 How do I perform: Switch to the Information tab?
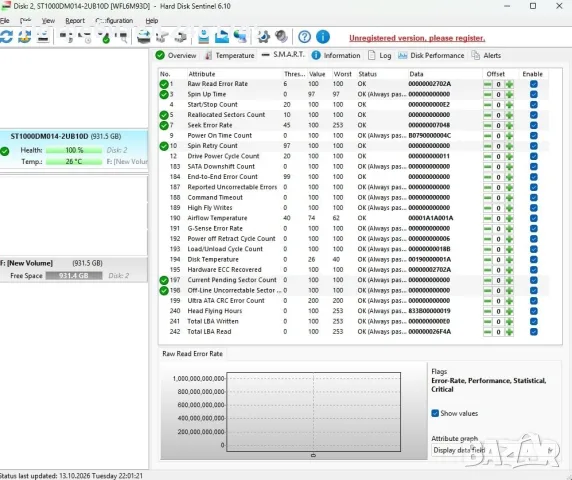tap(336, 55)
